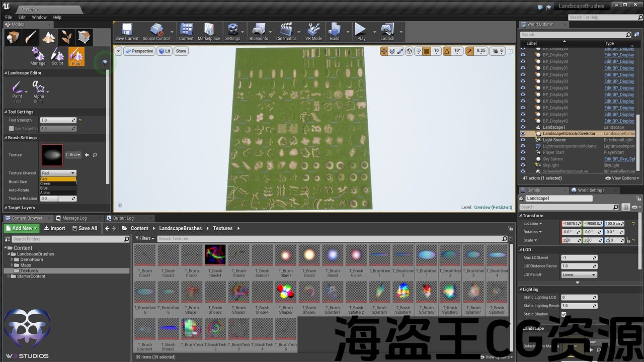Toggle world/local coordinate globe icon
The image size is (644, 362).
tap(409, 51)
